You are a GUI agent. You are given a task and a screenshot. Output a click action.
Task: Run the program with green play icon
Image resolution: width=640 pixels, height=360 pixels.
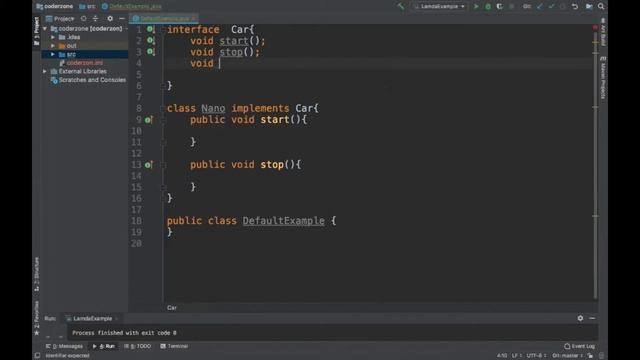pyautogui.click(x=476, y=7)
